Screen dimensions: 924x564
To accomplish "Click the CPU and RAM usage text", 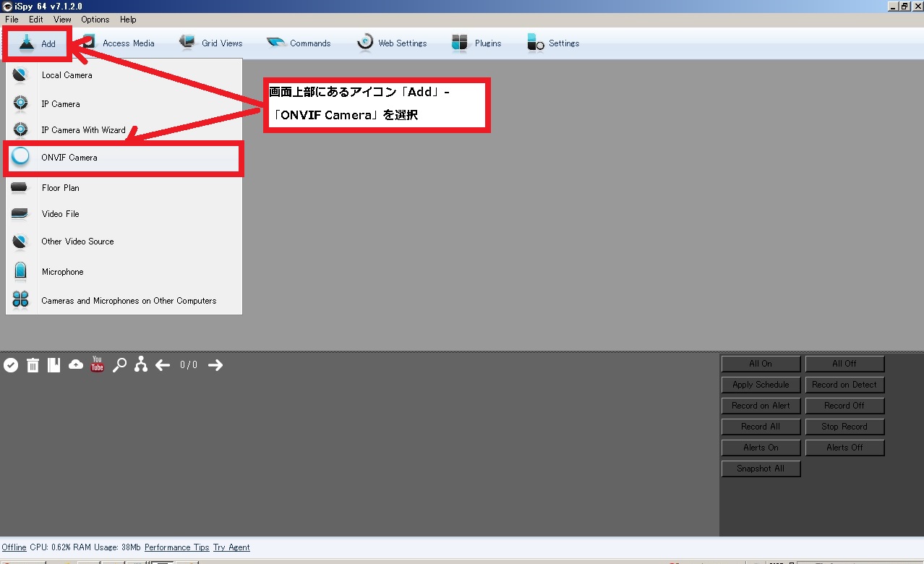I will click(x=85, y=547).
